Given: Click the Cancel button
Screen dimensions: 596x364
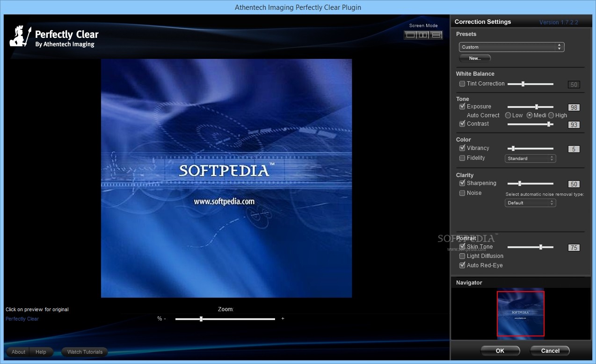Looking at the screenshot, I should click(550, 351).
